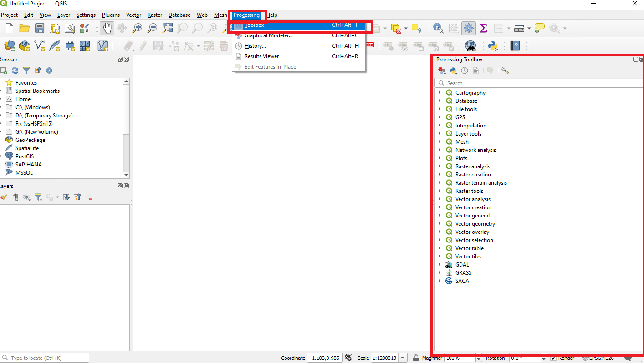Click the Map Tips speech bubble icon

point(540,28)
